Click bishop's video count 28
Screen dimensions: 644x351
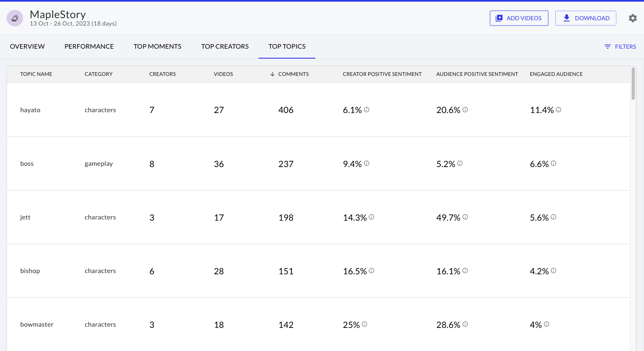point(219,271)
